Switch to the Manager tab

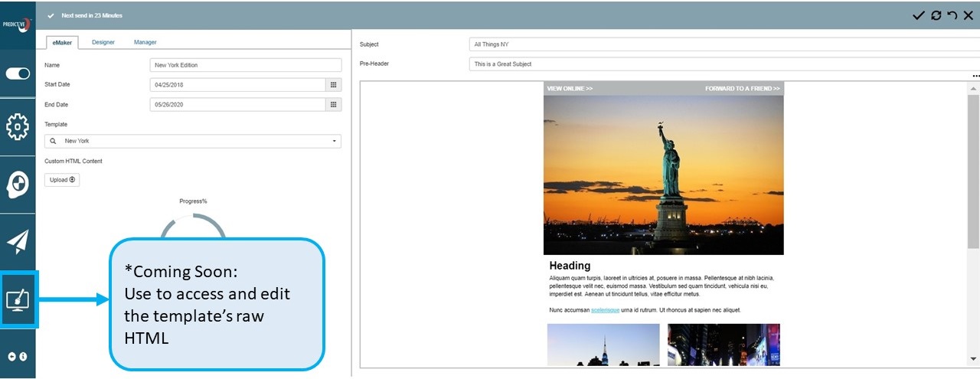click(145, 42)
